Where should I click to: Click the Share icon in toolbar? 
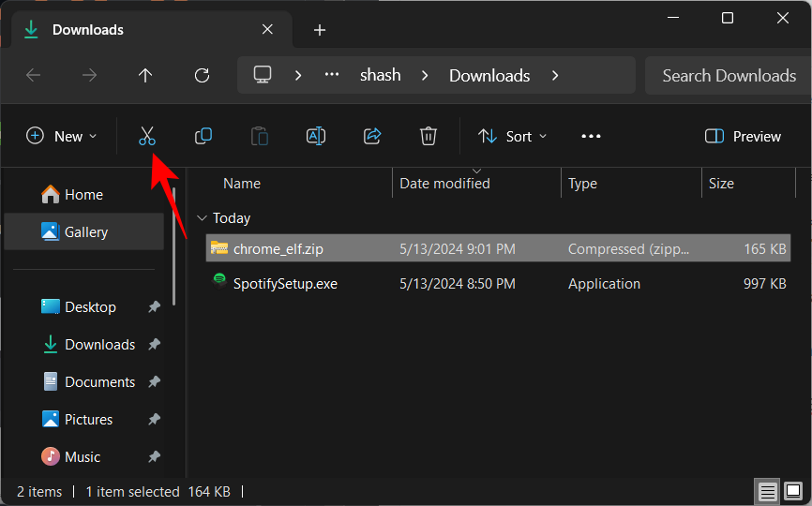pos(372,137)
